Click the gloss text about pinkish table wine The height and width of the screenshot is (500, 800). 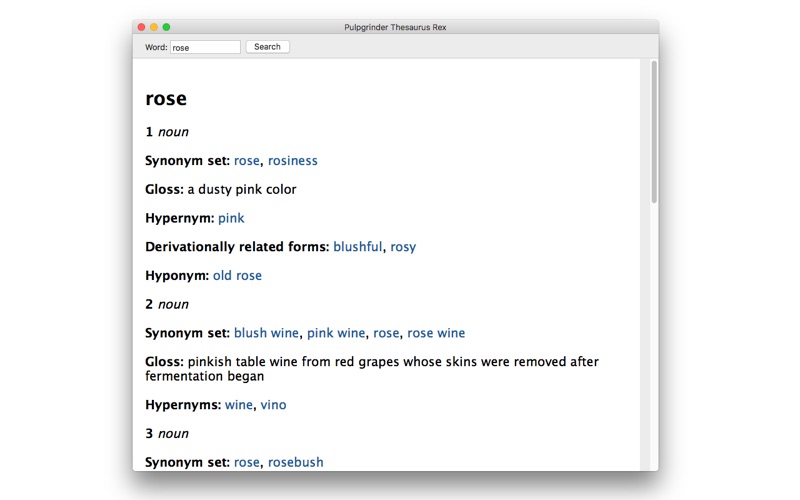pos(372,369)
